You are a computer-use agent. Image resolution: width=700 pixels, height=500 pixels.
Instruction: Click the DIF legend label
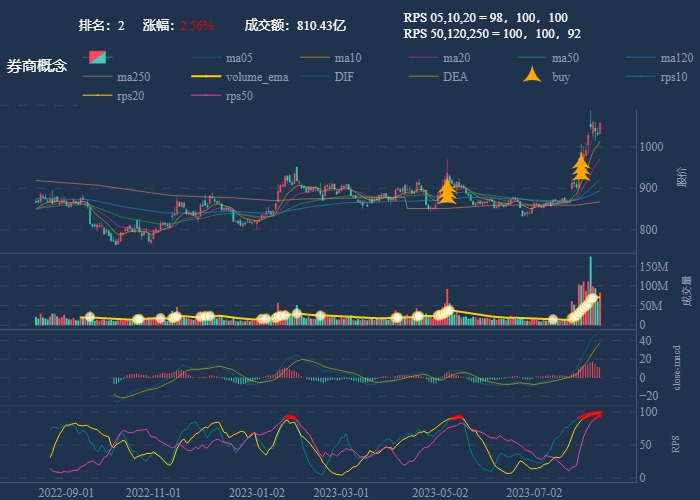coord(343,77)
